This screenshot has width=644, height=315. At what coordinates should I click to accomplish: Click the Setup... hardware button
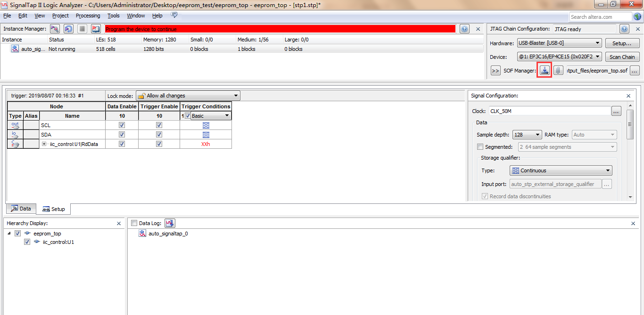coord(622,43)
